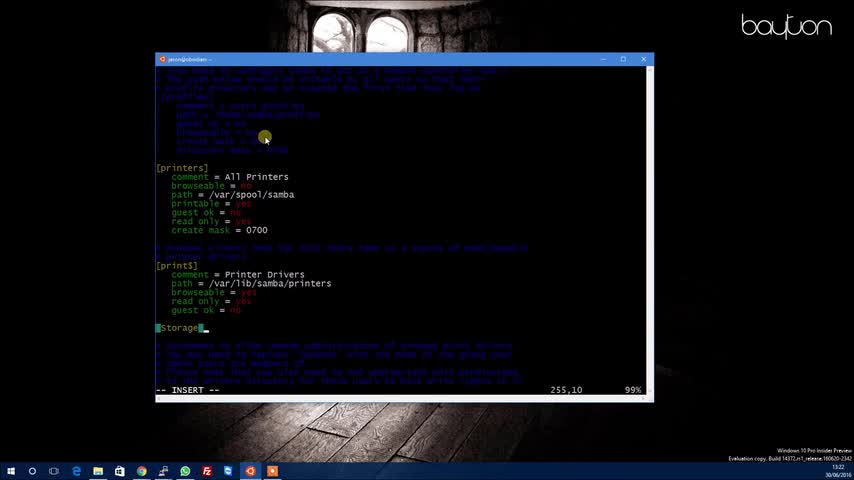Click the terminal window title text
This screenshot has width=854, height=480.
190,59
